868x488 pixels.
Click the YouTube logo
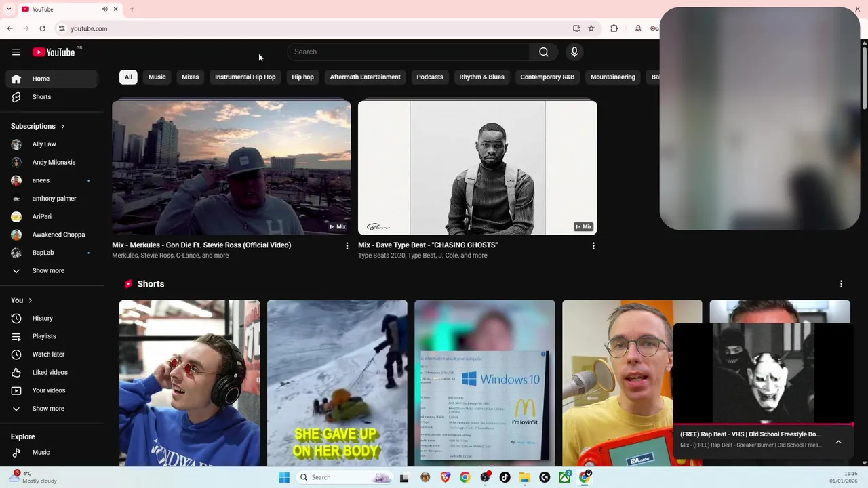pos(54,52)
